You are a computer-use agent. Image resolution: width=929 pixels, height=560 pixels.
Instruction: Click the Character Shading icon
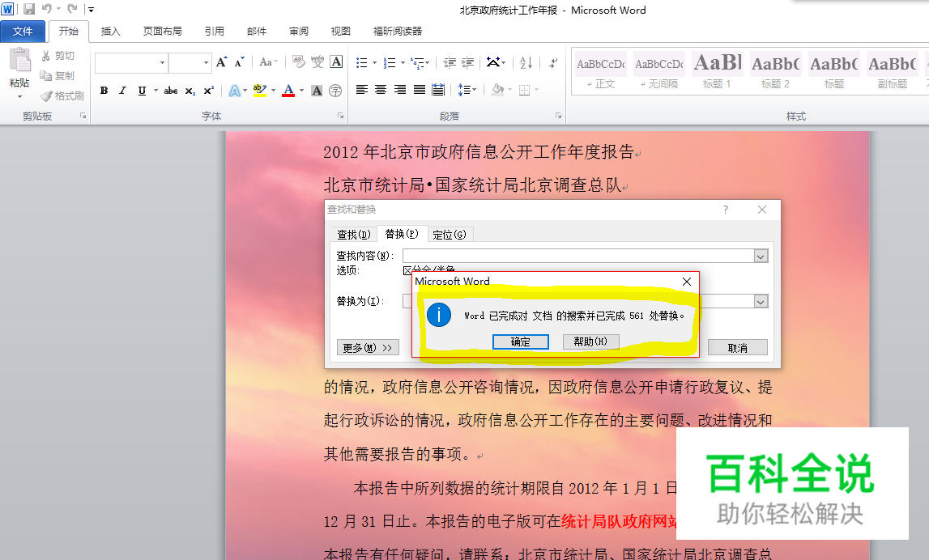tap(317, 91)
